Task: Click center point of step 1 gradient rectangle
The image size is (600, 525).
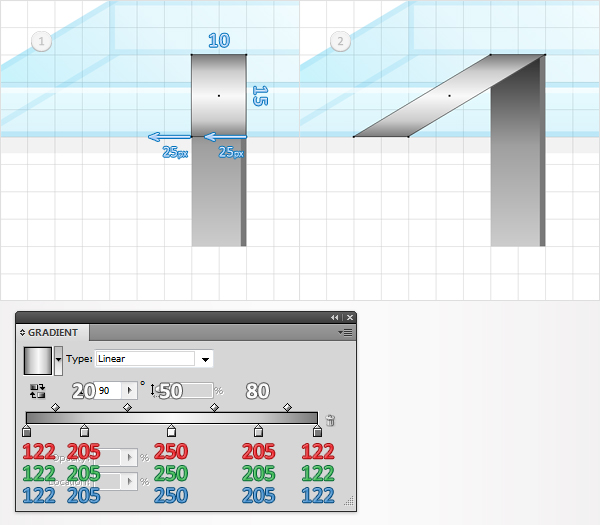Action: coord(219,96)
